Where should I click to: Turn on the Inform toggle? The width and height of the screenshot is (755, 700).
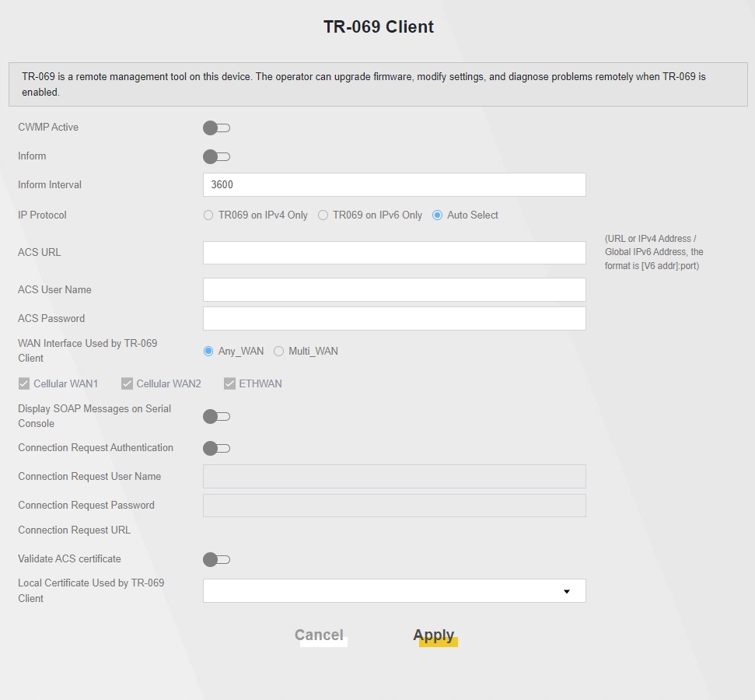click(x=216, y=156)
